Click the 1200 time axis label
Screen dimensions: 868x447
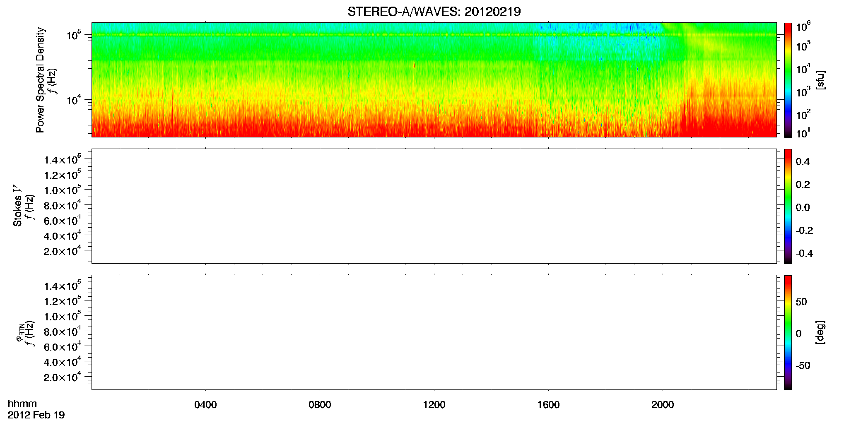(434, 405)
